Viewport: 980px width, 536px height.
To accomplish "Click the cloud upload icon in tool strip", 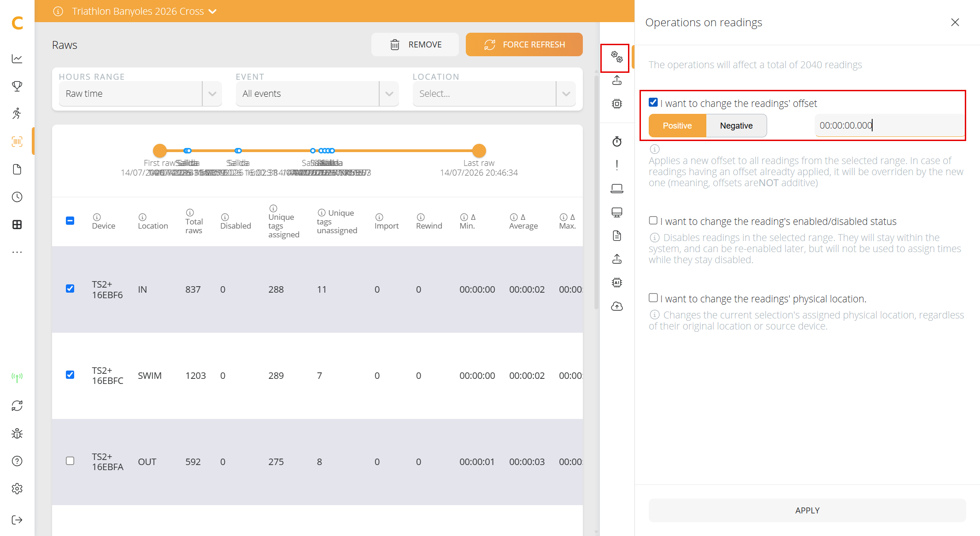I will tap(617, 306).
